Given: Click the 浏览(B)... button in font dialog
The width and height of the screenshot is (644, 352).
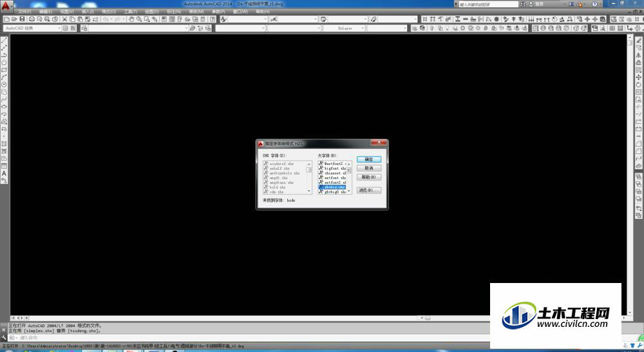Looking at the screenshot, I should 369,190.
